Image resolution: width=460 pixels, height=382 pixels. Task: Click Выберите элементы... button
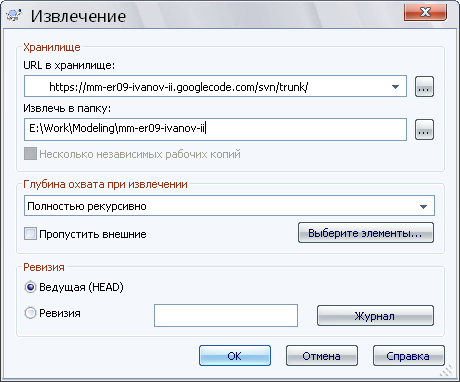click(366, 233)
